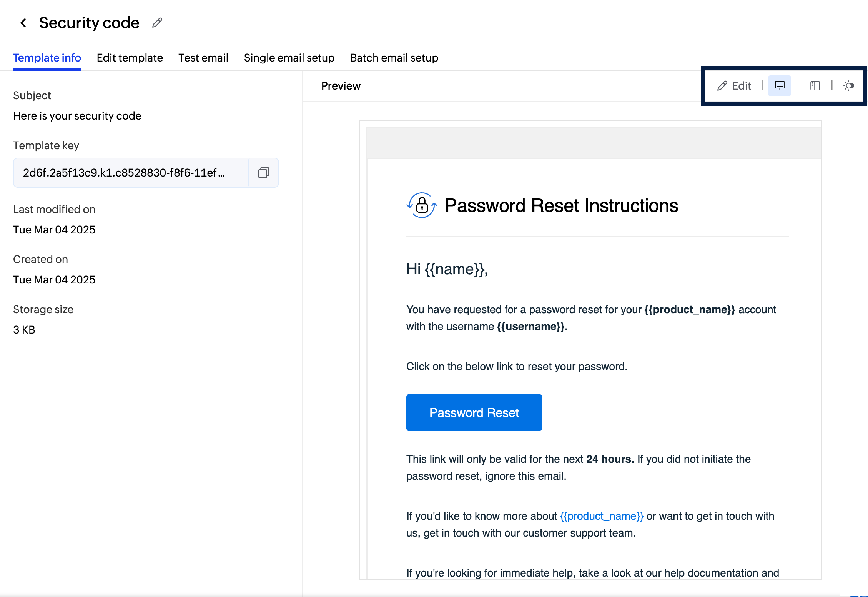Viewport: 868px width, 597px height.
Task: Go to the Test email tab
Action: click(x=203, y=58)
